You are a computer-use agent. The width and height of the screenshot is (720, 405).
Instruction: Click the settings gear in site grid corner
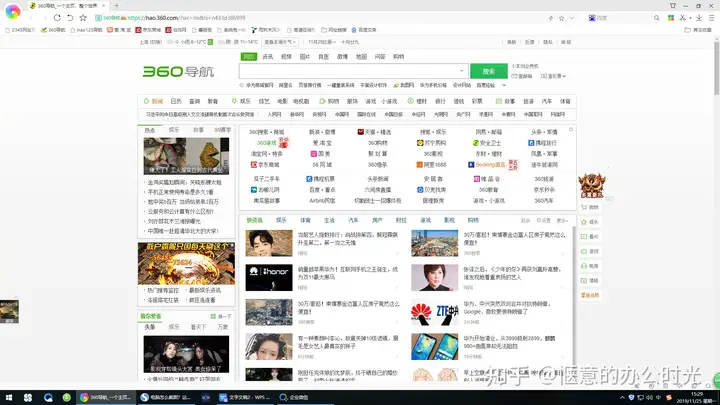pyautogui.click(x=571, y=129)
